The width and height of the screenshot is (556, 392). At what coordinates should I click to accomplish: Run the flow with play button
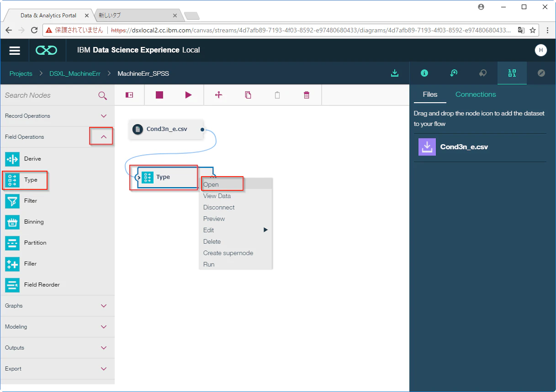188,95
